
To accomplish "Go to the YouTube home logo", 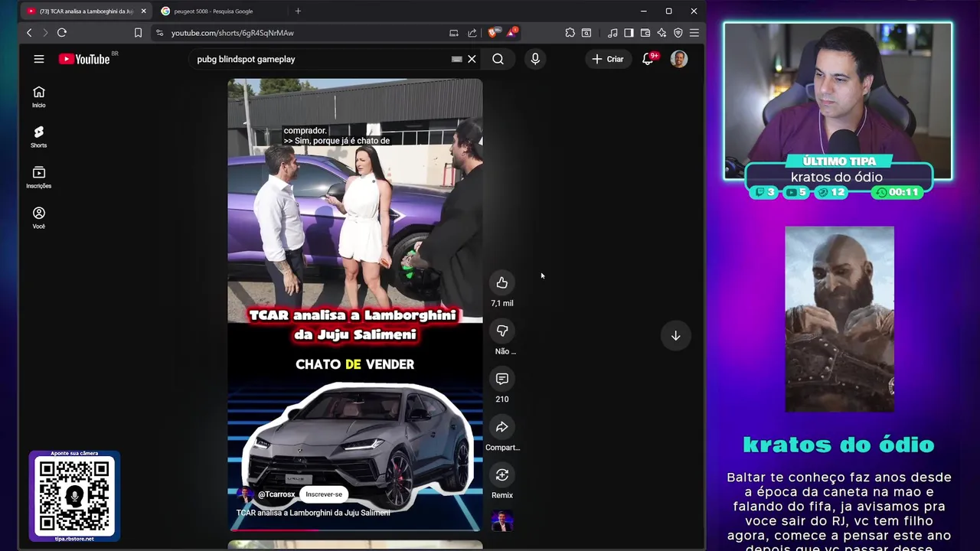I will (84, 59).
